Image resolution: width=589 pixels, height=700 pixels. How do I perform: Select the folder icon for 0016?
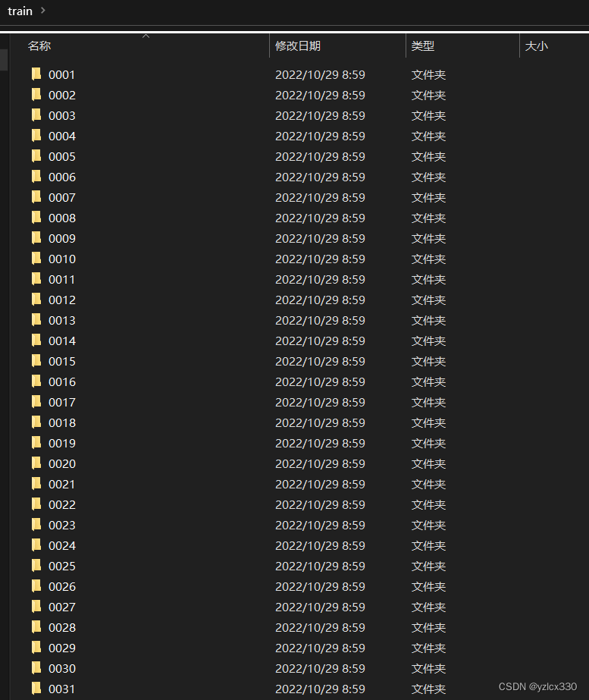pos(36,381)
